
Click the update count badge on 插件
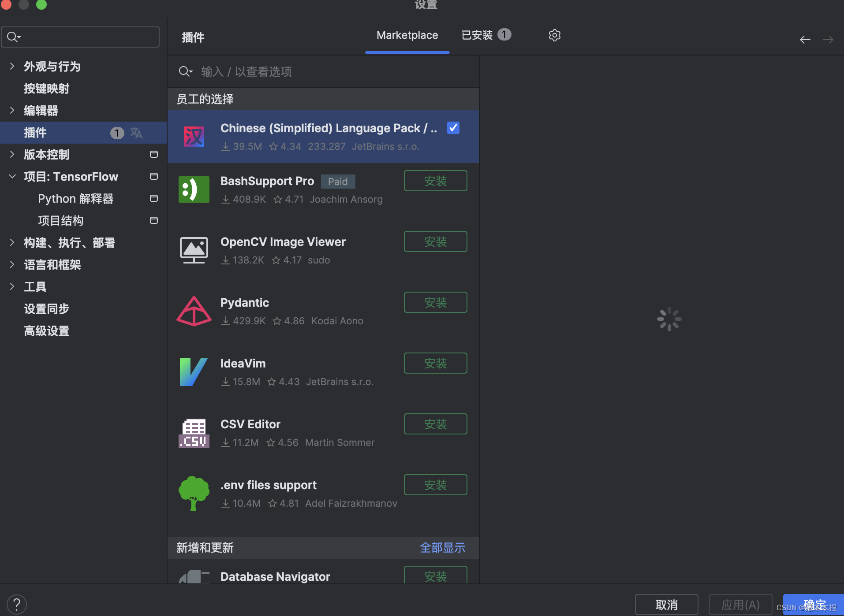point(117,133)
